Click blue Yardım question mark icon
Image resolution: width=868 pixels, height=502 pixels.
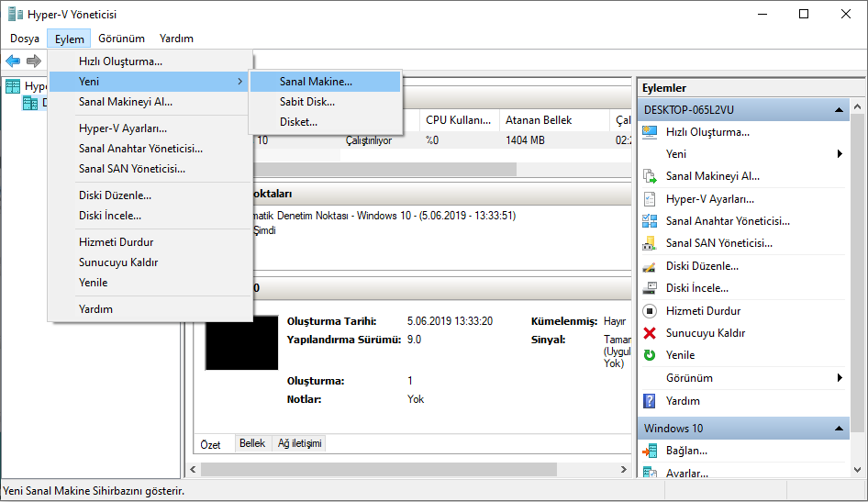[650, 401]
